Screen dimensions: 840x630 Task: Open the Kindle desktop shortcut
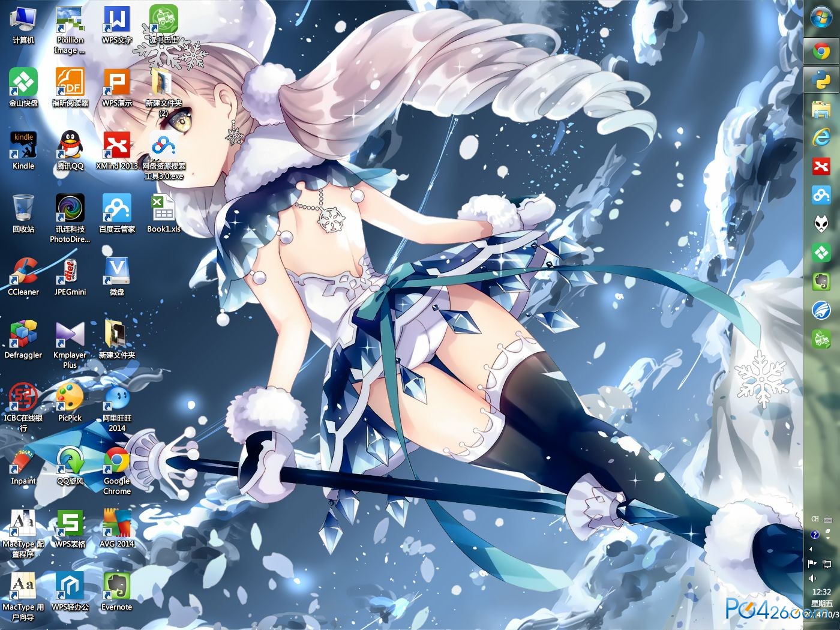23,151
